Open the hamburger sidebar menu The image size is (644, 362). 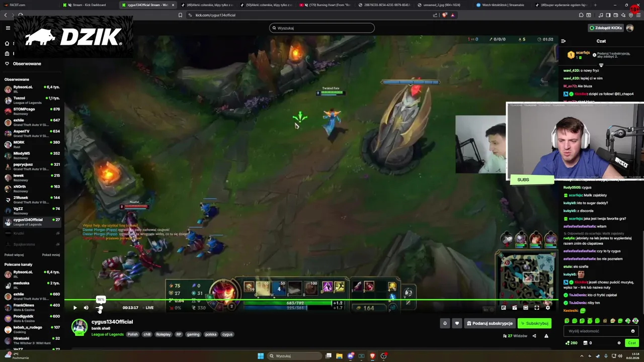pos(8,28)
